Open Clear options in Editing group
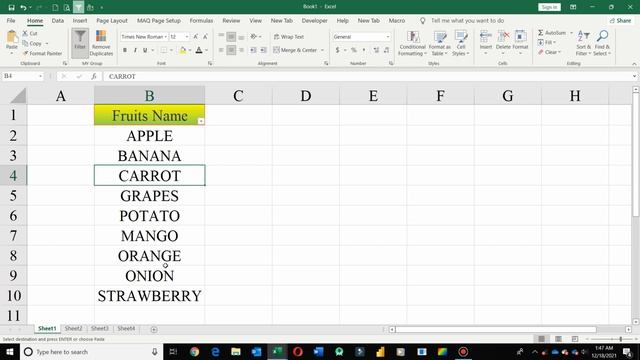 point(549,52)
